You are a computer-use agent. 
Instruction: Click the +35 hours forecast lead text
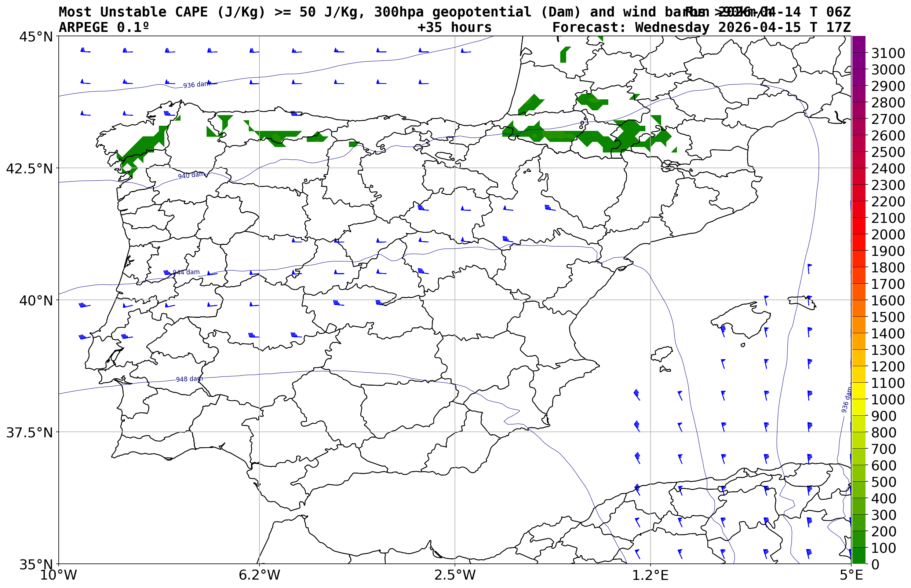click(x=454, y=27)
